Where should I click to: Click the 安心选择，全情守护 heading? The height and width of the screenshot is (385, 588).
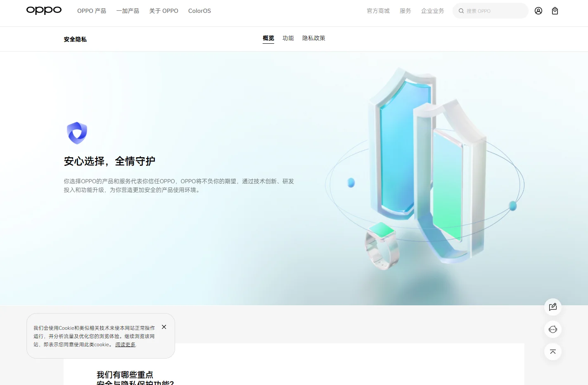click(x=109, y=161)
